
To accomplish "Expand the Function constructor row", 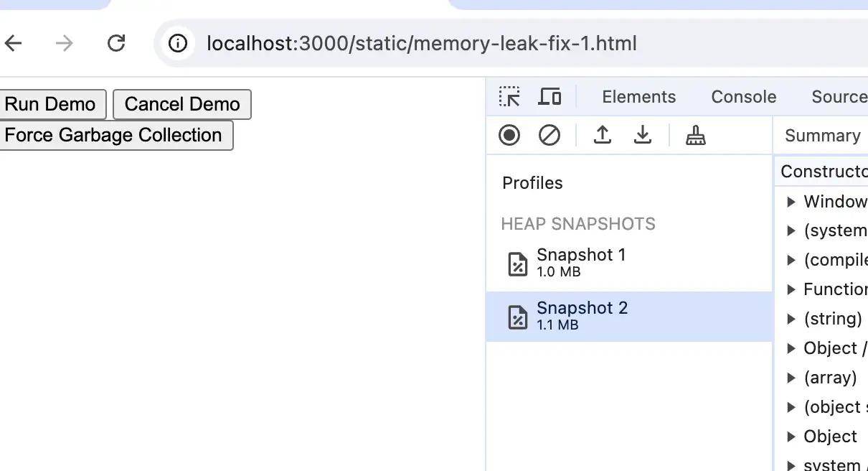I will point(791,289).
